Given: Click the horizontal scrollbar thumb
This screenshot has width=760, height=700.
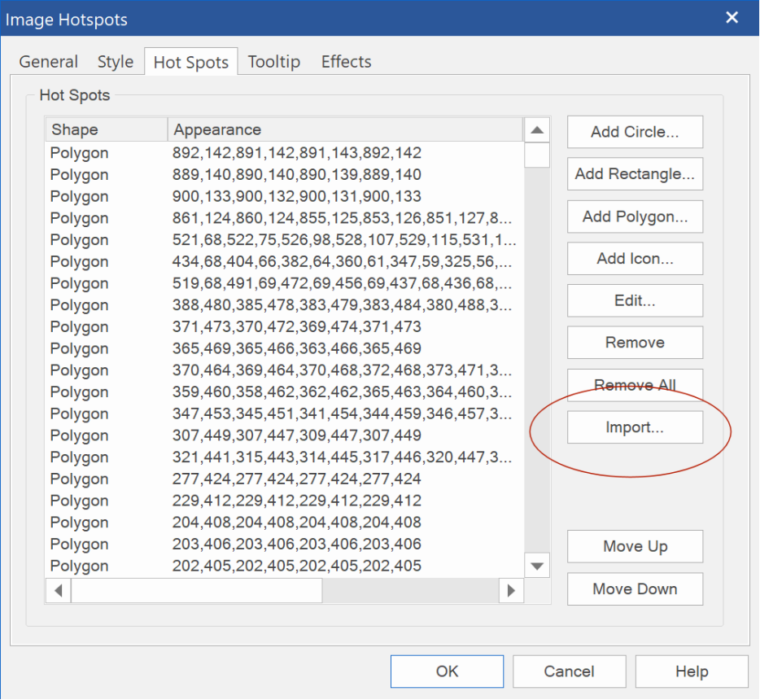Looking at the screenshot, I should 196,590.
